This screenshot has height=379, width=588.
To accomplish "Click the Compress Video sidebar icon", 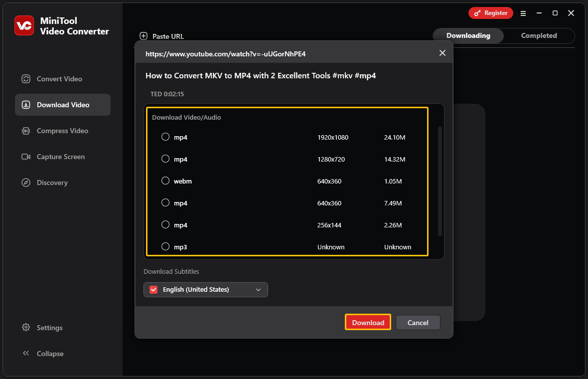I will pos(26,131).
